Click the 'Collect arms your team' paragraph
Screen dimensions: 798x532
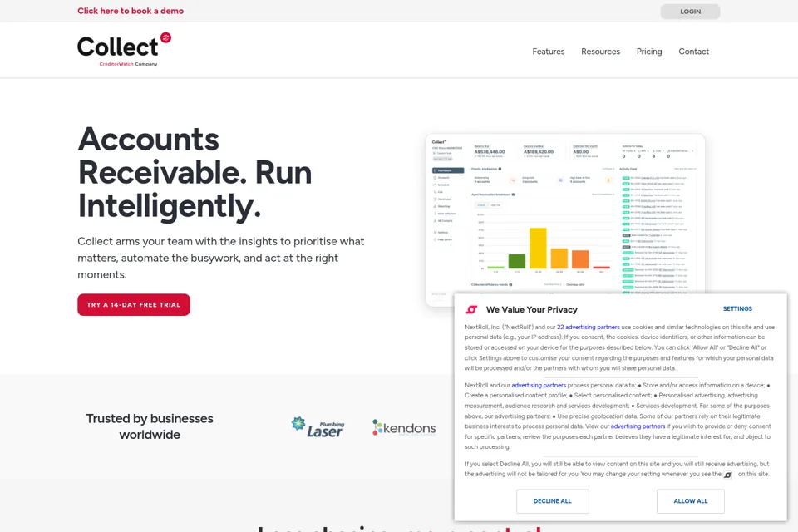coord(221,259)
